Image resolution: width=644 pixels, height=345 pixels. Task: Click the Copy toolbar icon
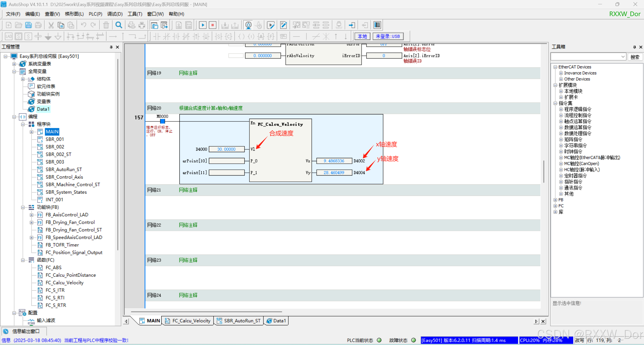click(x=61, y=25)
